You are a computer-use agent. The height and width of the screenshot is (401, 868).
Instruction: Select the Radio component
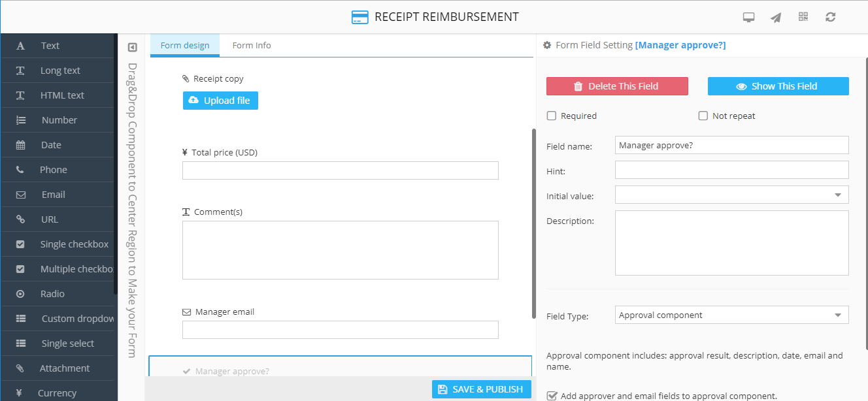[58, 294]
